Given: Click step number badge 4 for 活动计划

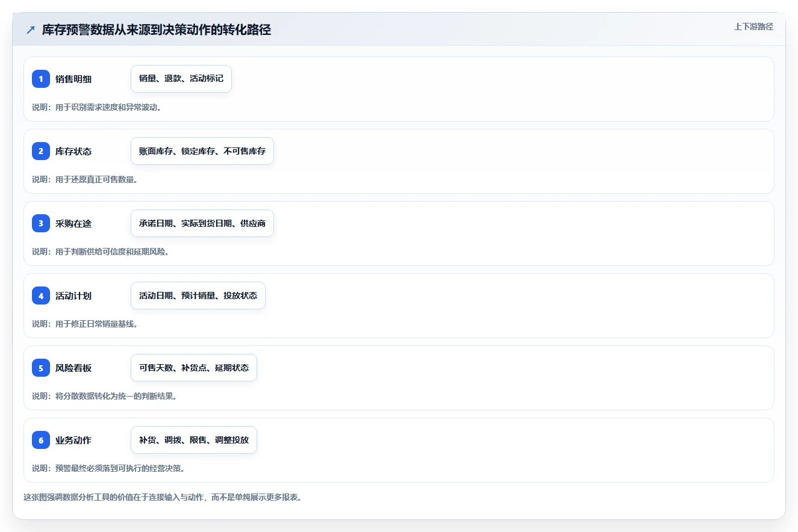Looking at the screenshot, I should (x=41, y=295).
